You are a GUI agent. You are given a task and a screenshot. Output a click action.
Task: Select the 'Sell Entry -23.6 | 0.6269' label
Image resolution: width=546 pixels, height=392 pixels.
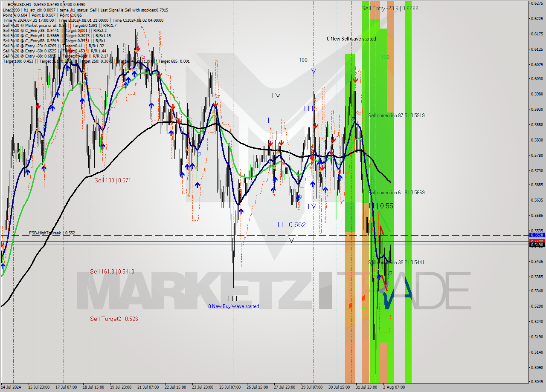point(389,8)
